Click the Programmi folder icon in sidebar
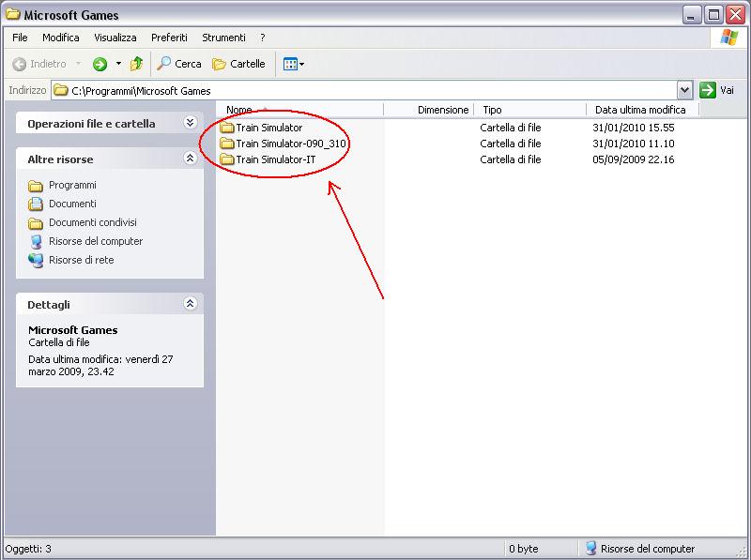The image size is (751, 560). (x=36, y=185)
